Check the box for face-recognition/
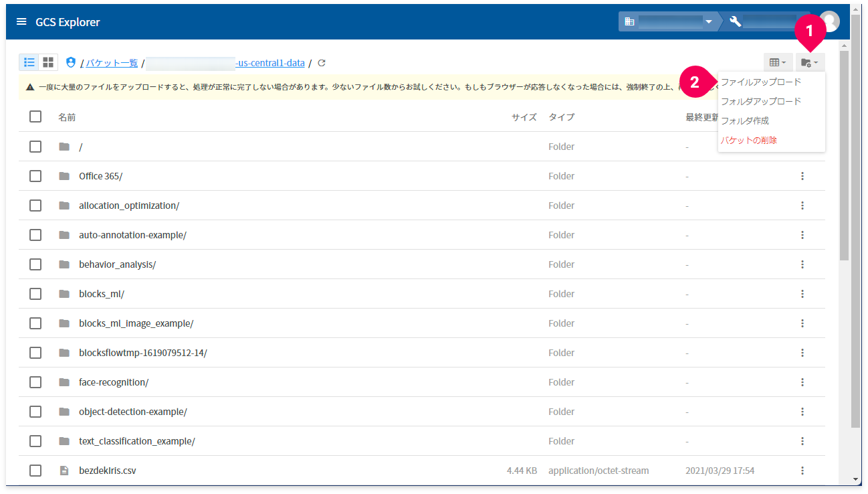Viewport: 868px width, 494px height. point(35,382)
